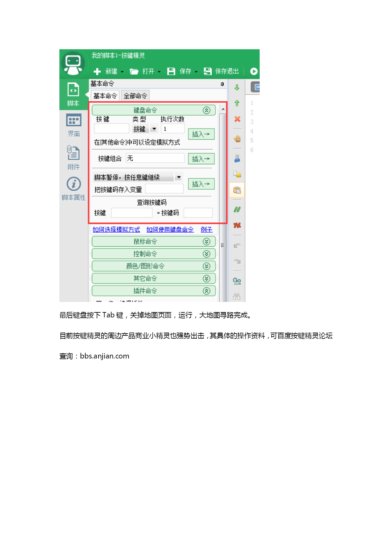This screenshot has width=392, height=554.
Task: Open the 例子 link
Action: click(207, 230)
